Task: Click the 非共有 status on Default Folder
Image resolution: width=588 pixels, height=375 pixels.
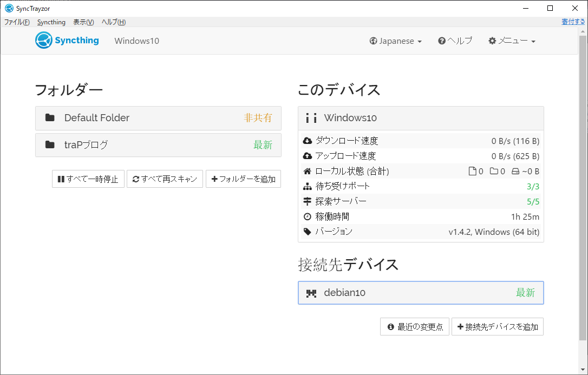Action: pyautogui.click(x=258, y=118)
